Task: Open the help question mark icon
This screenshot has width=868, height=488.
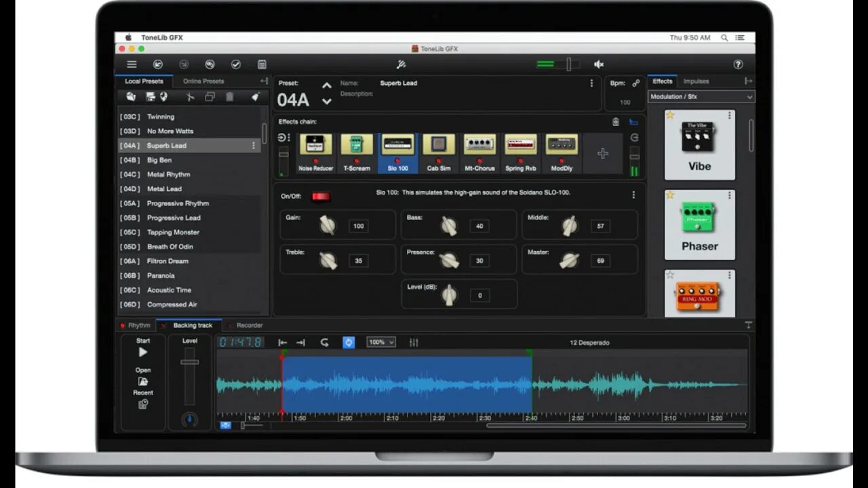Action: click(738, 64)
